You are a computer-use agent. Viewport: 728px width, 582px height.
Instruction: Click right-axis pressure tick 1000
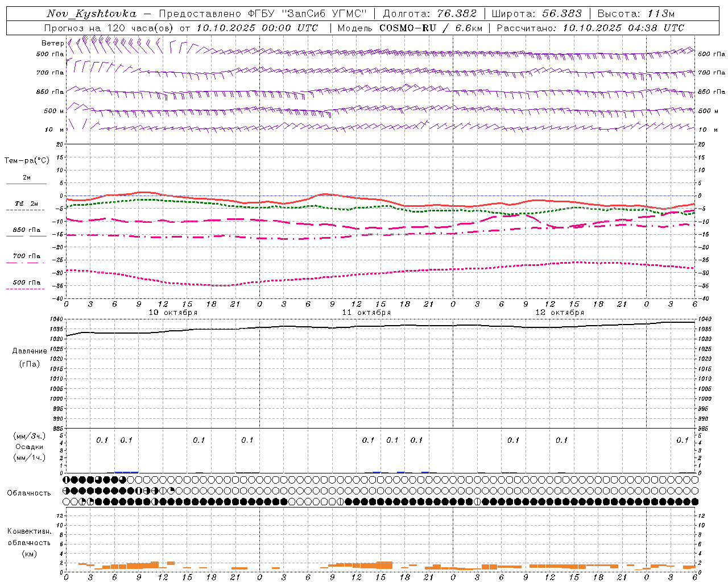pos(705,399)
